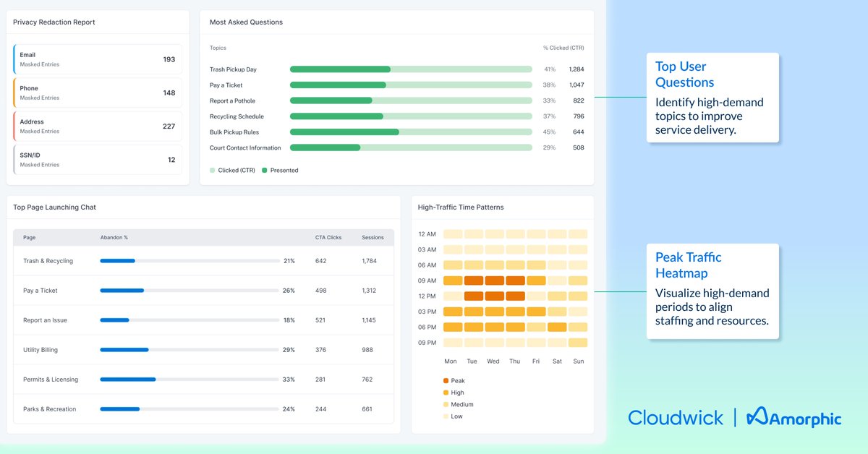Click the Privacy Redaction Report title
The height and width of the screenshot is (454, 868).
tap(54, 22)
